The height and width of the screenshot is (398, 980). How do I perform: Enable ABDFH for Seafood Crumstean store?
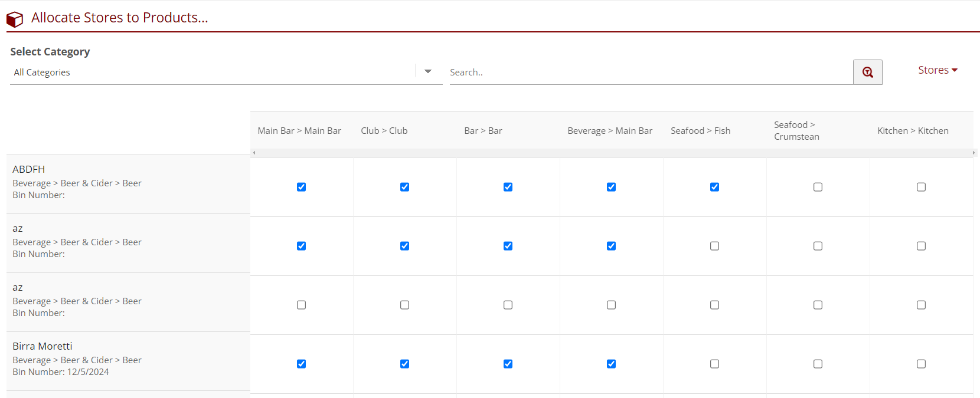[x=818, y=187]
